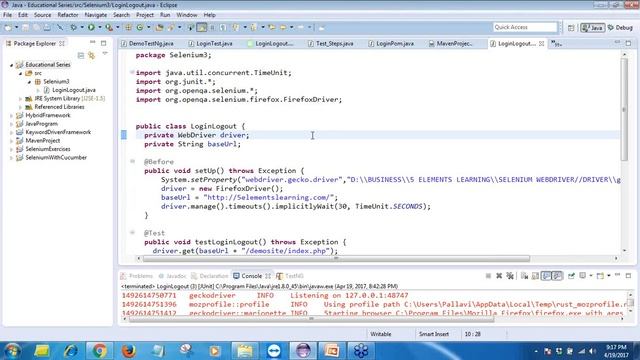Switch to the Test_Steps.java editor tab
640x360 pixels.
point(331,43)
